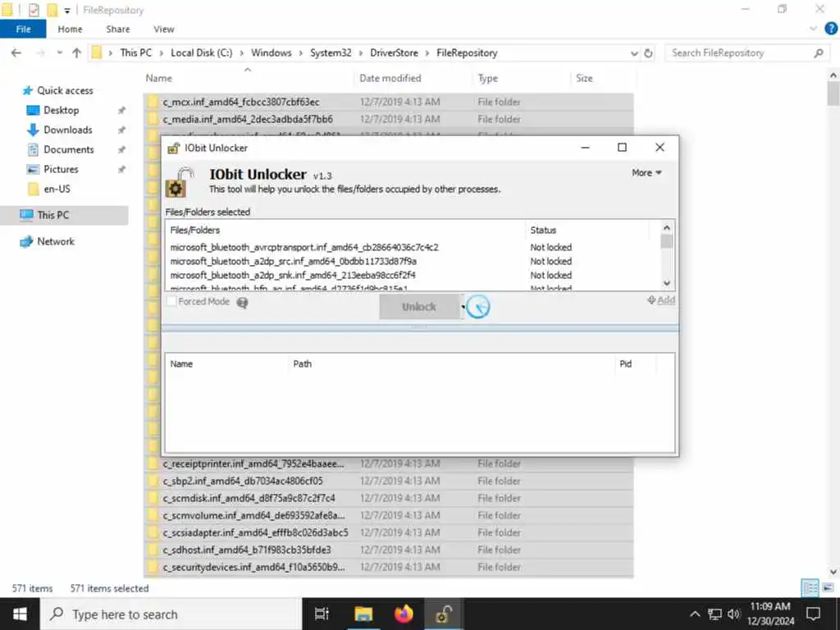Viewport: 840px width, 630px height.
Task: Click the Properties quick access toolbar icon
Action: pos(34,10)
